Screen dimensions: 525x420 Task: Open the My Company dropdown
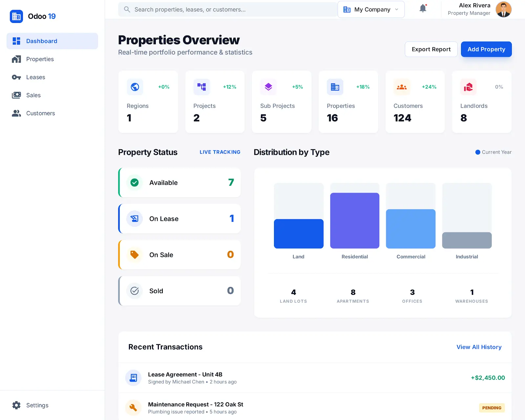371,10
